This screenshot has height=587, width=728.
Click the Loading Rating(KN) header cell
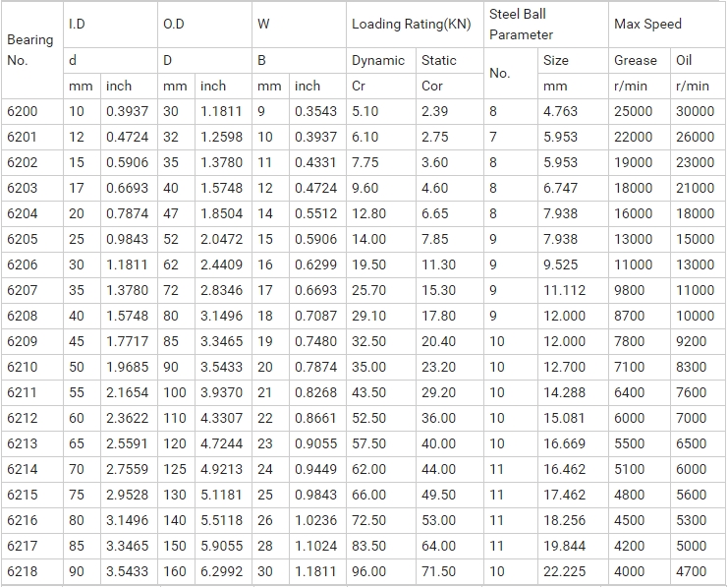click(x=415, y=25)
